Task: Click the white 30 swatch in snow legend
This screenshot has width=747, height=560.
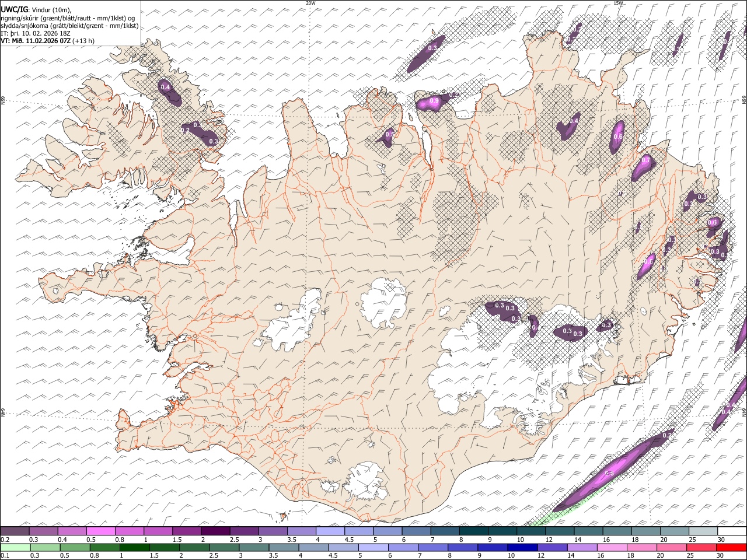Action: [732, 531]
